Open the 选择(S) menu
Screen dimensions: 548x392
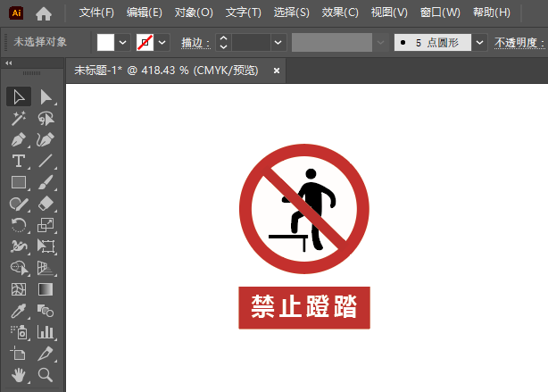[292, 13]
